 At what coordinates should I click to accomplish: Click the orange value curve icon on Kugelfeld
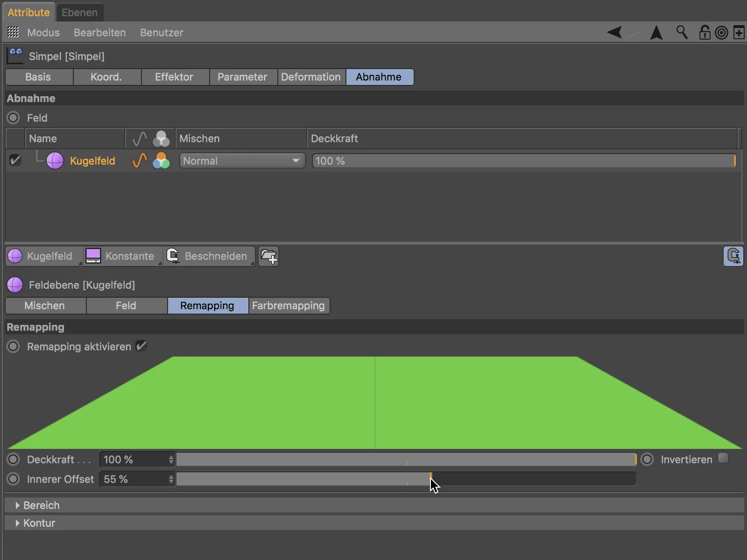coord(140,161)
